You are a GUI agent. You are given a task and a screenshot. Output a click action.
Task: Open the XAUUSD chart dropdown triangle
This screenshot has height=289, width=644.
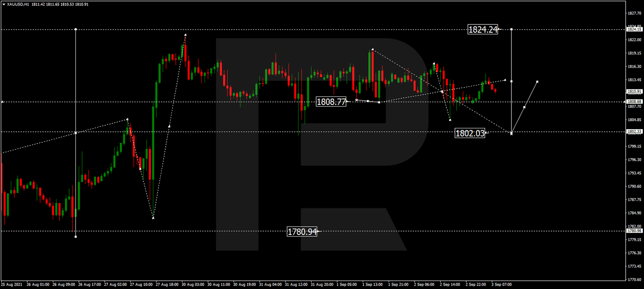[4, 4]
